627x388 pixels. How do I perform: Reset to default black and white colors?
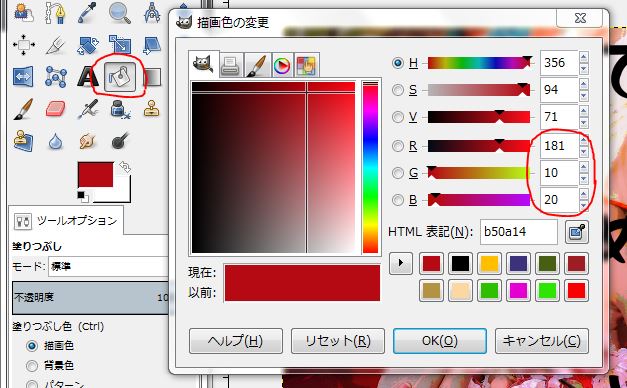pyautogui.click(x=83, y=196)
